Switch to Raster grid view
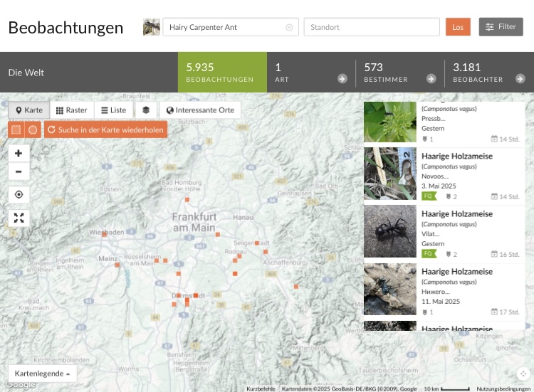Screen dimensions: 534x392 click(x=72, y=110)
